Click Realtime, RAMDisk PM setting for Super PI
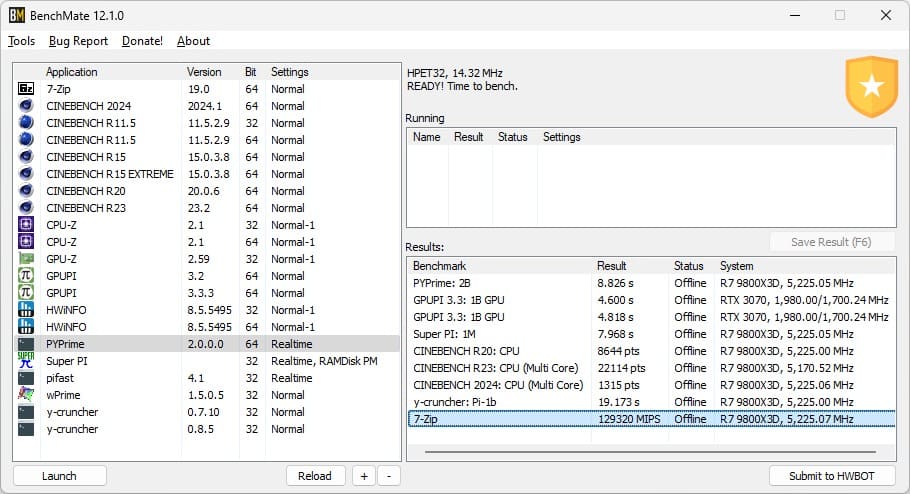 (324, 361)
